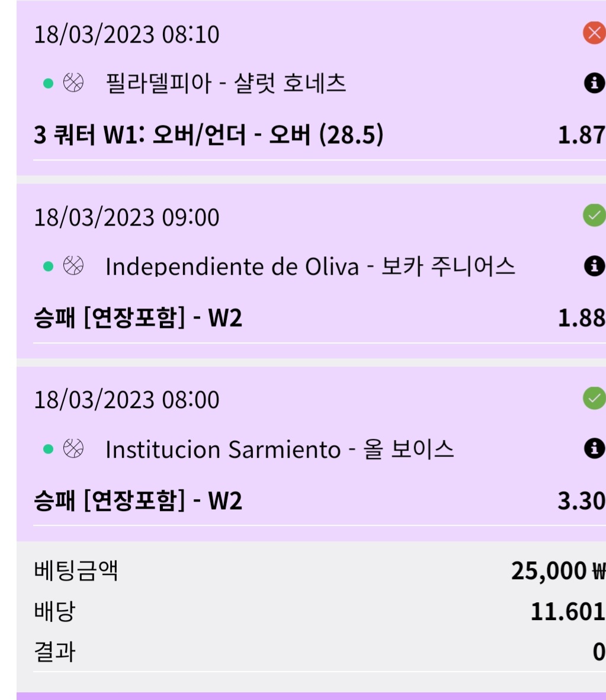Select the 3 쿼터 W1 오버 (28.5) selection

coord(209,135)
